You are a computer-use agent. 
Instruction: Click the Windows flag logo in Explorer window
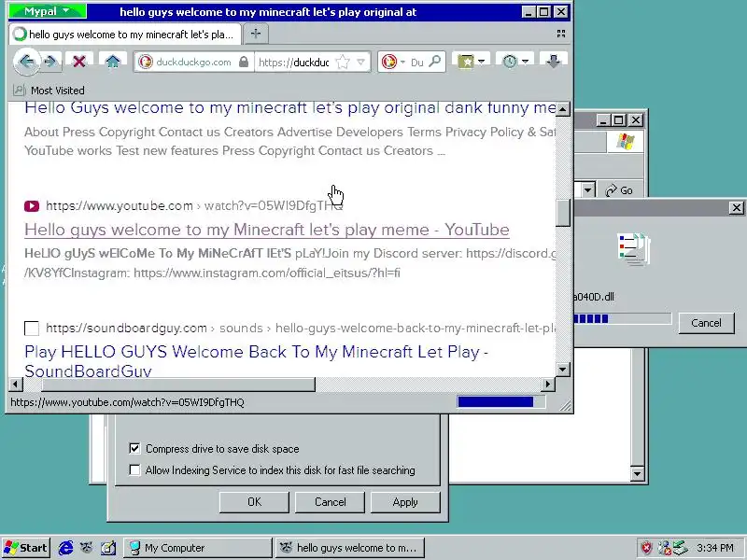625,142
